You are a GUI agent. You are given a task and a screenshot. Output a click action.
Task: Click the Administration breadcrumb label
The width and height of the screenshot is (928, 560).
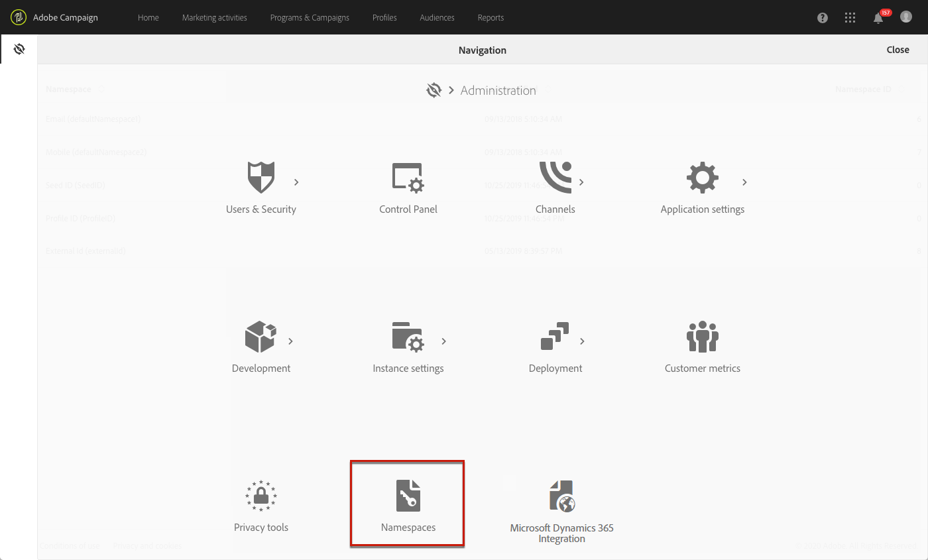pyautogui.click(x=498, y=90)
